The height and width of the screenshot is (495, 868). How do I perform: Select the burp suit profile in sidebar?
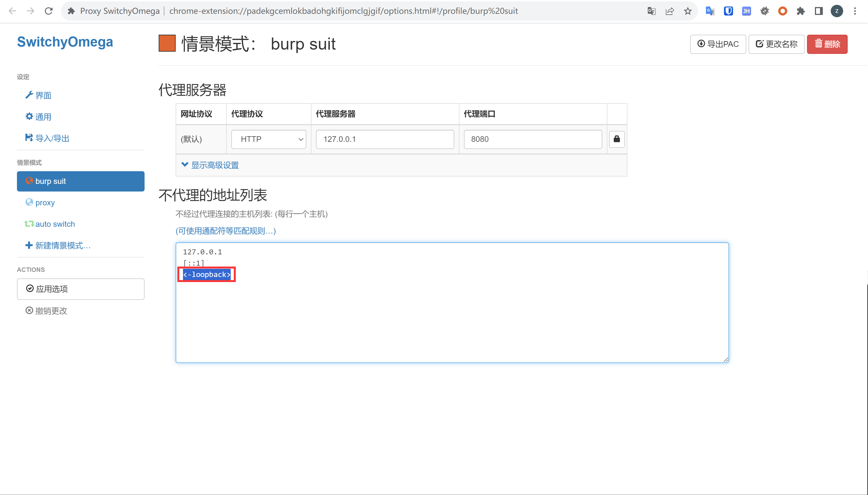point(80,182)
